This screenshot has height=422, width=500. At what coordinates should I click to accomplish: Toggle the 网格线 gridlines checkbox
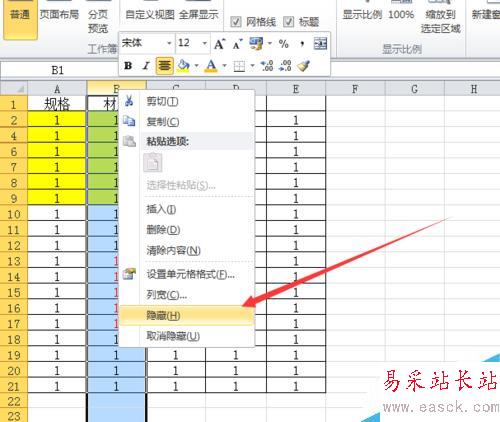point(236,22)
